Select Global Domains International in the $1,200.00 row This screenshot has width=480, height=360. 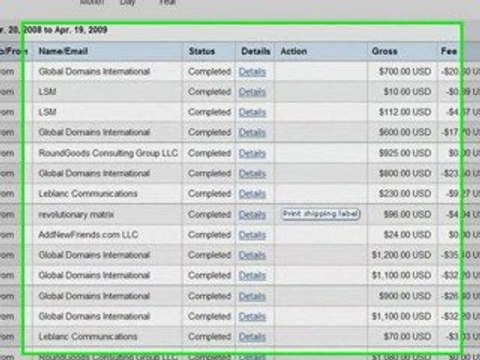(94, 255)
